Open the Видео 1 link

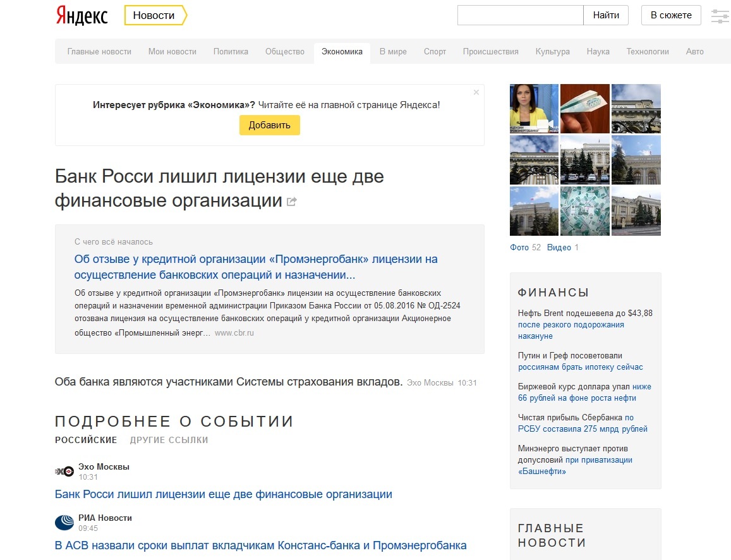pyautogui.click(x=563, y=248)
